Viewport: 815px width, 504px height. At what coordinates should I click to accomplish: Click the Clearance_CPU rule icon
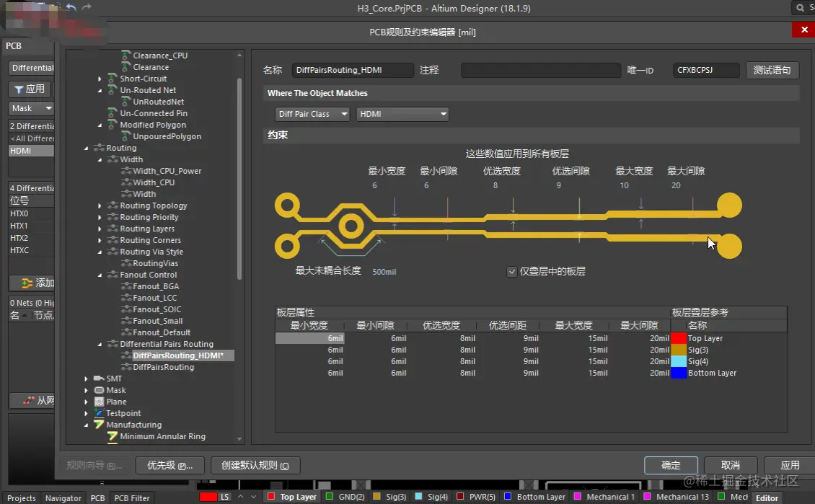click(125, 55)
